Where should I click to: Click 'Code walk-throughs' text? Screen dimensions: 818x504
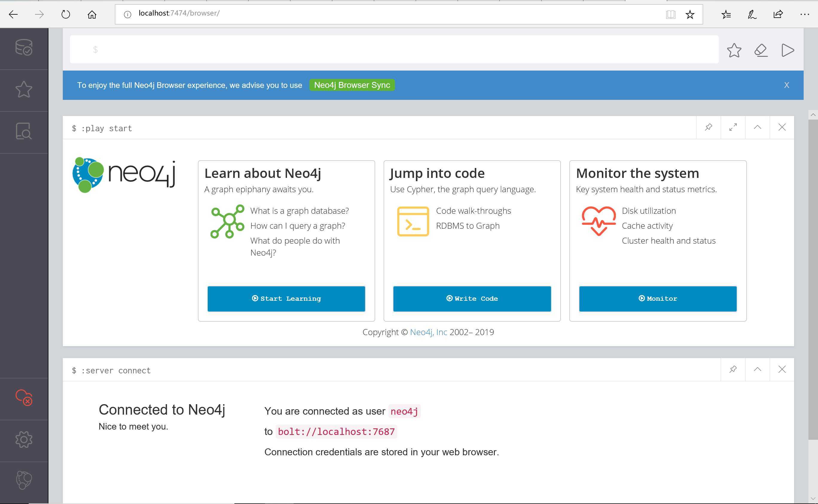pos(473,211)
